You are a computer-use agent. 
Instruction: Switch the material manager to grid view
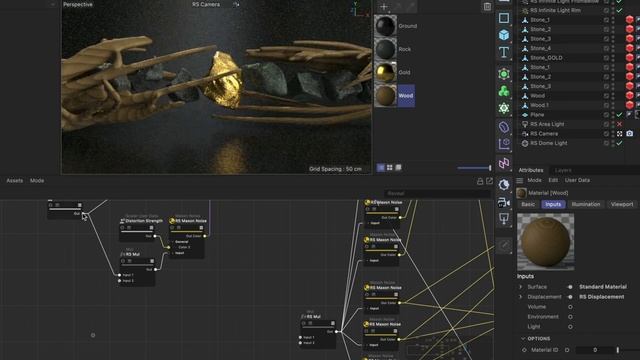tap(389, 167)
